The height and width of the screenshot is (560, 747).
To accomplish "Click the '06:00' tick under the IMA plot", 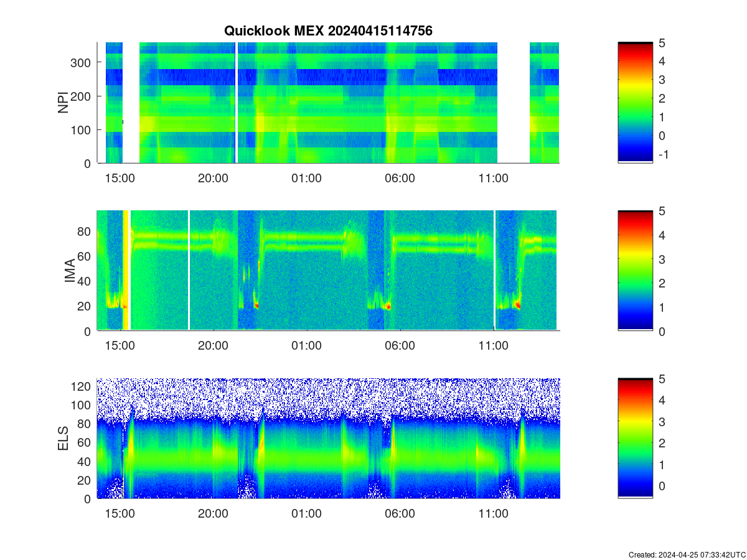I will (400, 346).
